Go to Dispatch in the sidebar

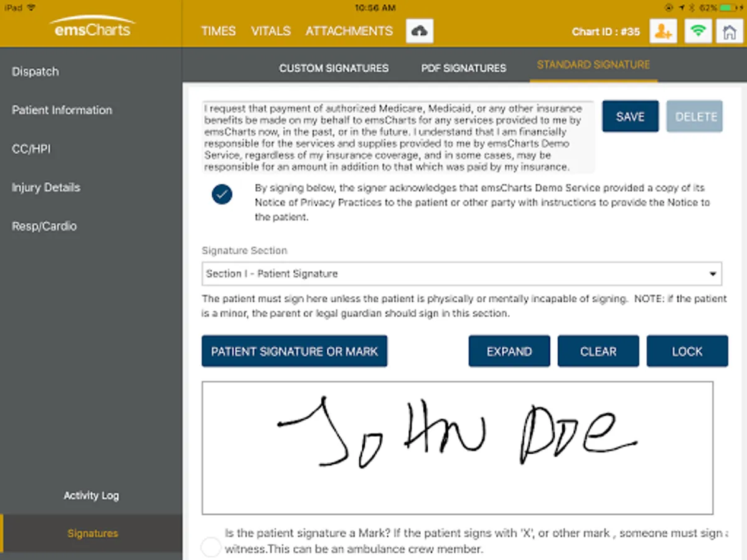click(x=35, y=72)
